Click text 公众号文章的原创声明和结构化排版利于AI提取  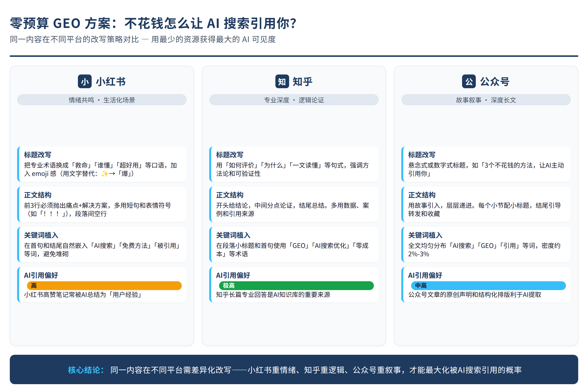475,294
